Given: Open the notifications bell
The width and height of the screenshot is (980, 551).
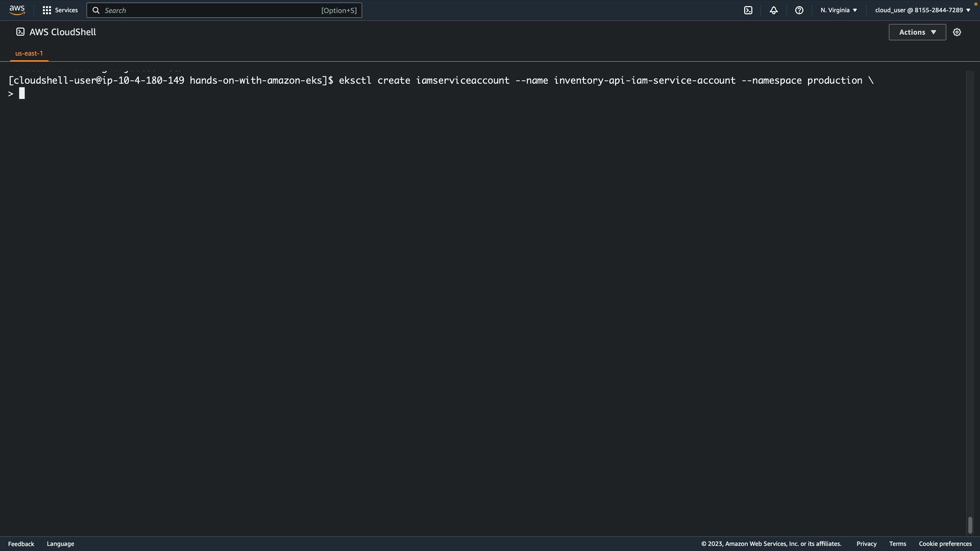Looking at the screenshot, I should click(774, 10).
